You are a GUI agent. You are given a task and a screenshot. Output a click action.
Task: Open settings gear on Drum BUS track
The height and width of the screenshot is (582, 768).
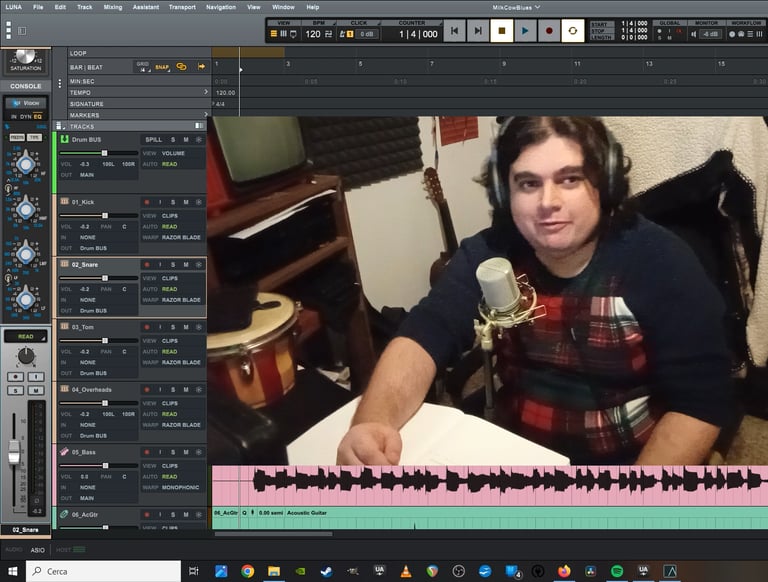199,140
